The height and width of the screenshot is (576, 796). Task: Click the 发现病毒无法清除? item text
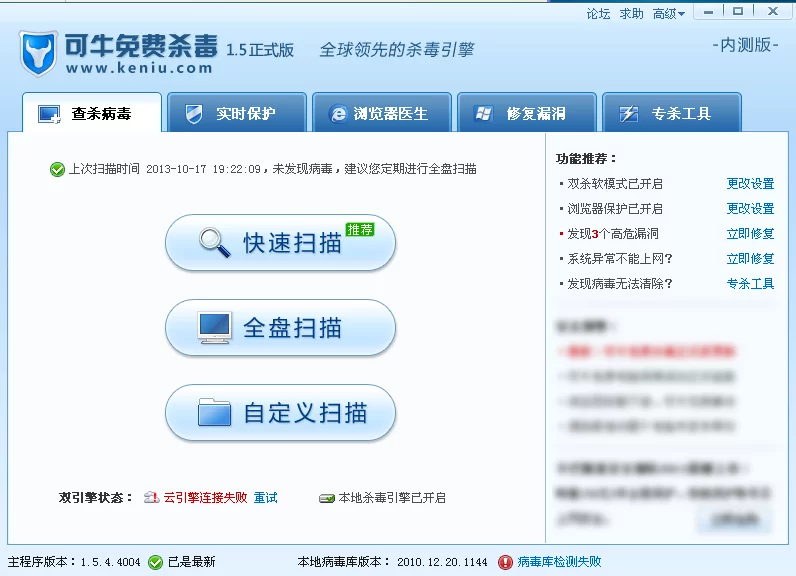click(x=620, y=284)
